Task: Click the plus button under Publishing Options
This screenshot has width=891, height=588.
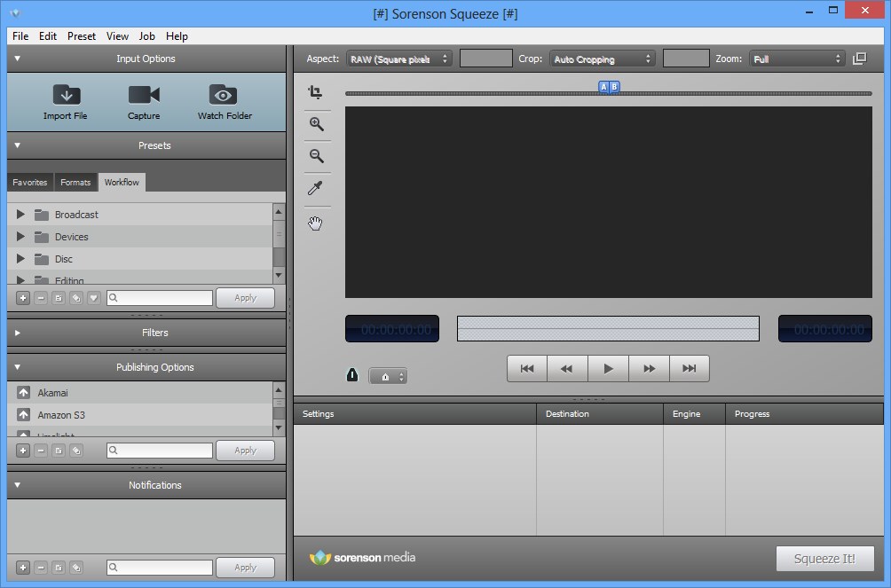Action: click(x=23, y=451)
